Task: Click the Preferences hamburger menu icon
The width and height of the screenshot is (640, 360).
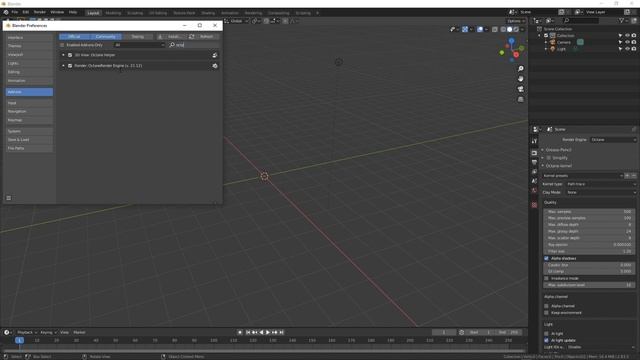Action: (x=9, y=198)
